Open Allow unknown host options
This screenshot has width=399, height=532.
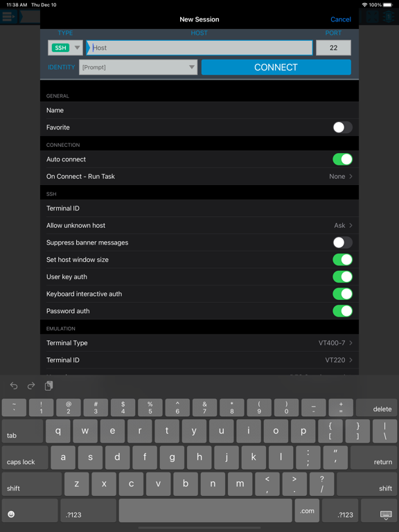pos(199,226)
